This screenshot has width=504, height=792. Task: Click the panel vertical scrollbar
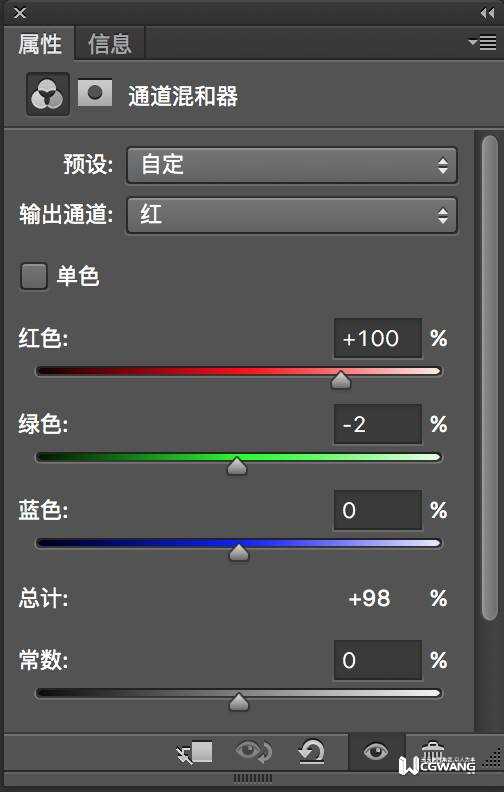point(489,378)
